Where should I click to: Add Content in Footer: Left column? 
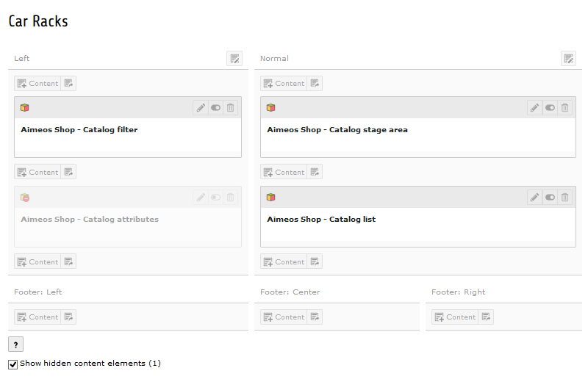pyautogui.click(x=38, y=317)
